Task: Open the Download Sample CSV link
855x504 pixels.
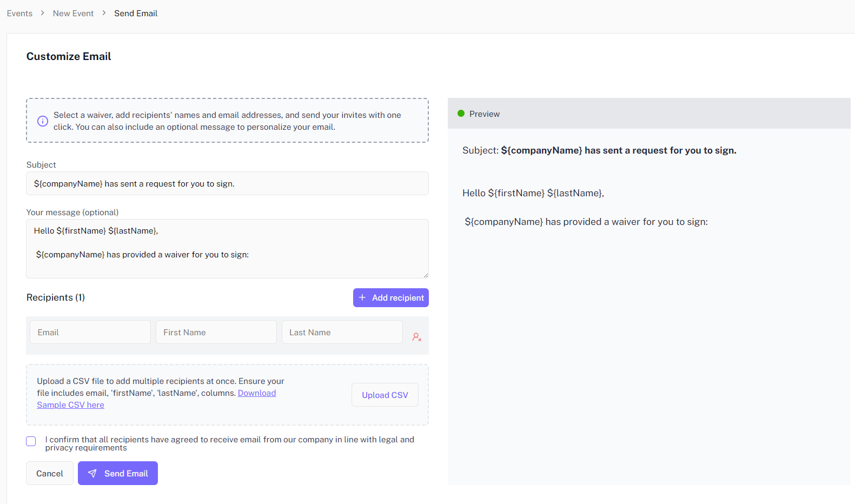Action: pos(256,393)
